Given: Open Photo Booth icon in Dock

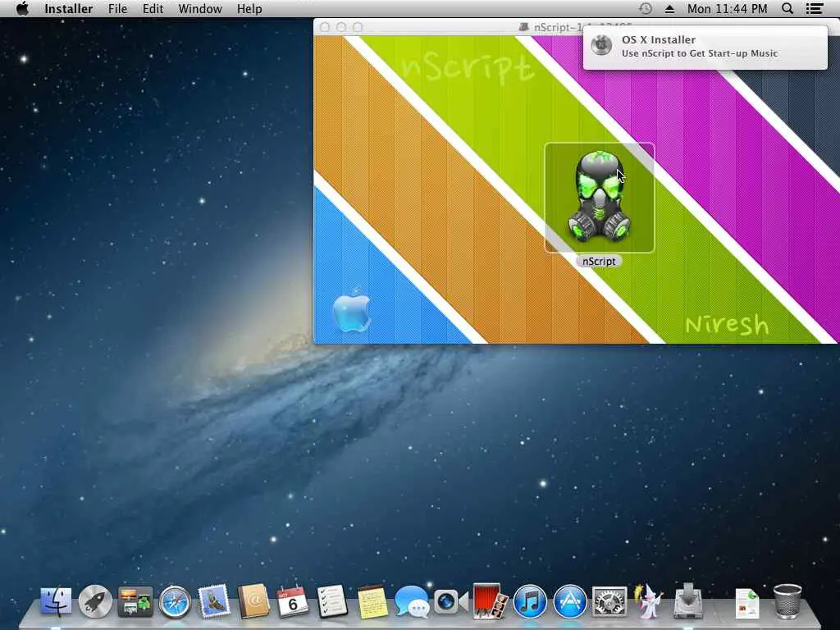Looking at the screenshot, I should (x=491, y=600).
